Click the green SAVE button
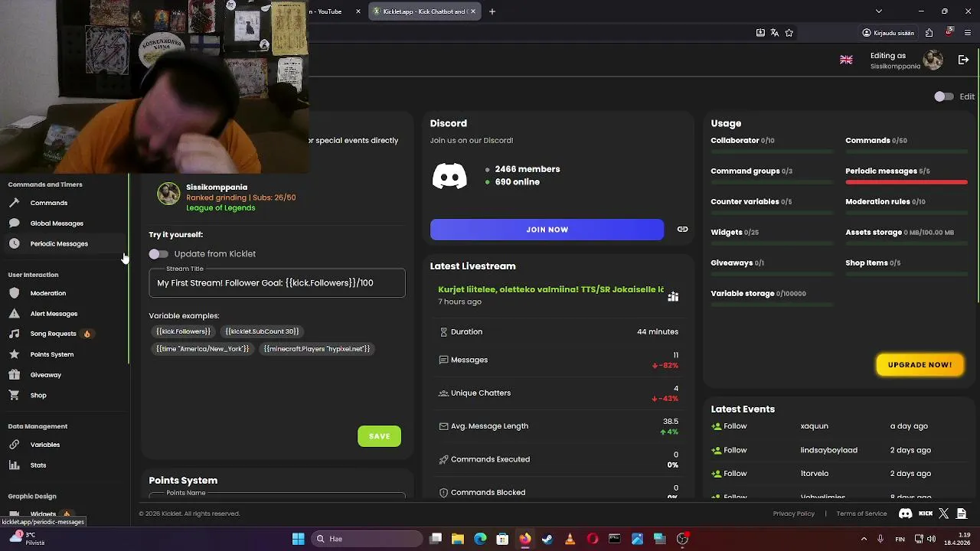980x551 pixels. [x=379, y=436]
